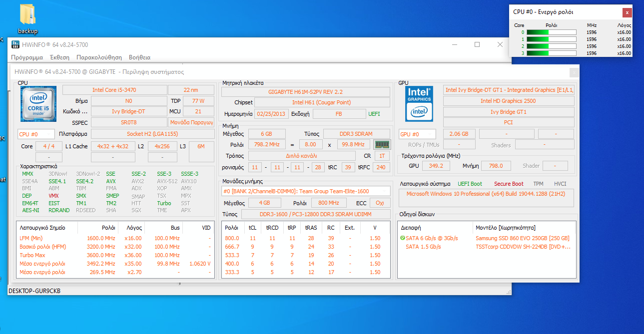Viewport: 644px width, 334px height.
Task: Click the 02/25/2013 BIOS date field
Action: click(x=271, y=113)
